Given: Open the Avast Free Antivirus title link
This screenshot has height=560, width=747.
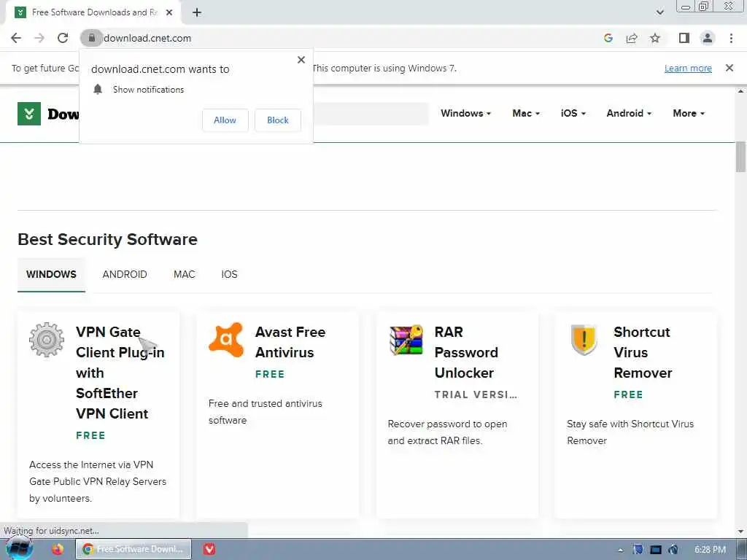Looking at the screenshot, I should [x=290, y=343].
